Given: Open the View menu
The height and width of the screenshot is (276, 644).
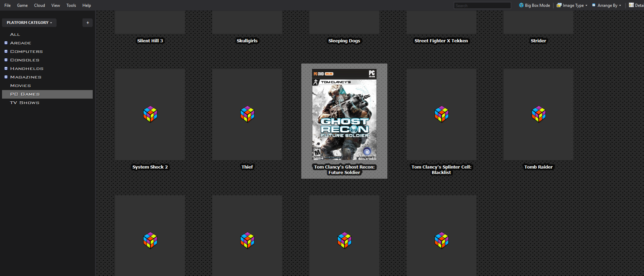Looking at the screenshot, I should 56,5.
